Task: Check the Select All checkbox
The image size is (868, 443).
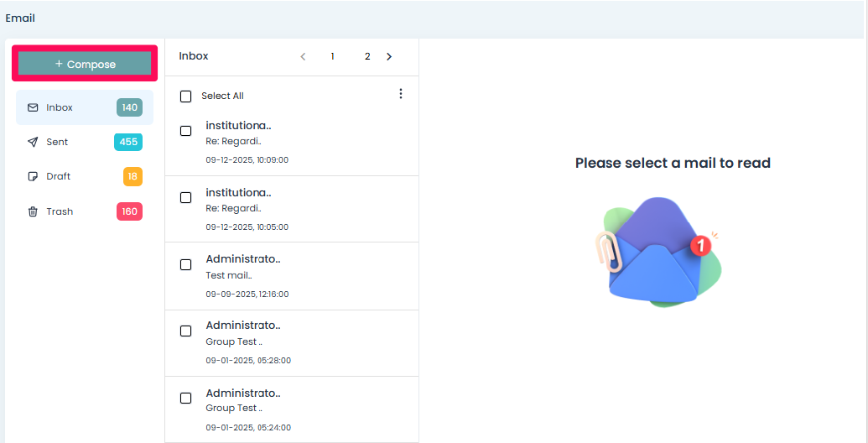Action: coord(186,96)
